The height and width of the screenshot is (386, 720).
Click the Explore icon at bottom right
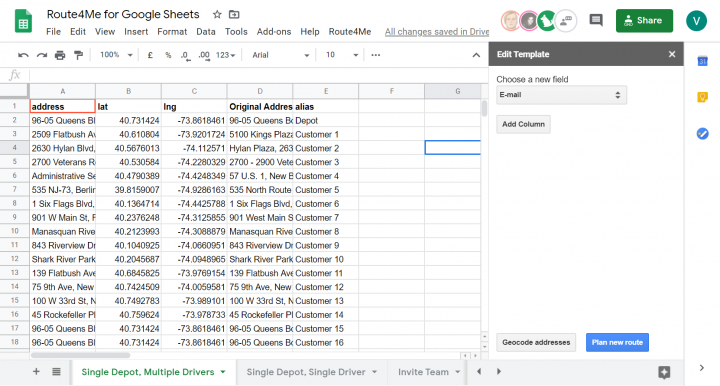click(x=664, y=372)
